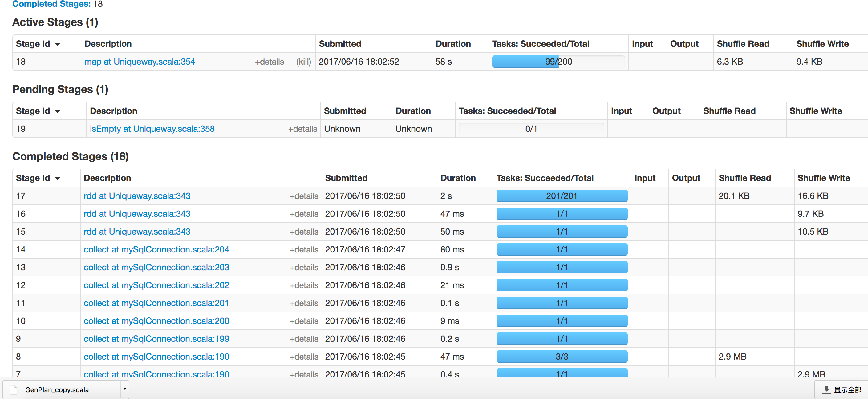Viewport: 868px width, 399px height.
Task: Sort Pending Stages by Stage Id arrow
Action: 58,111
